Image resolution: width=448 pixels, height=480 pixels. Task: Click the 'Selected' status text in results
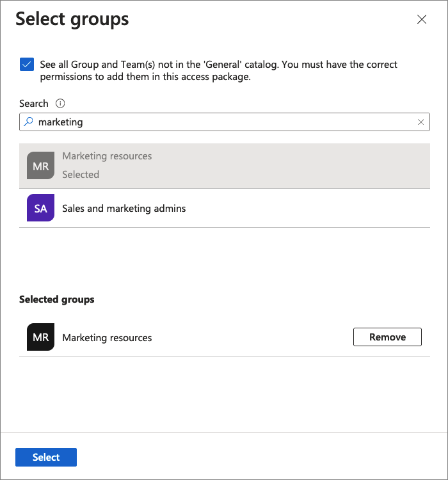pyautogui.click(x=81, y=175)
